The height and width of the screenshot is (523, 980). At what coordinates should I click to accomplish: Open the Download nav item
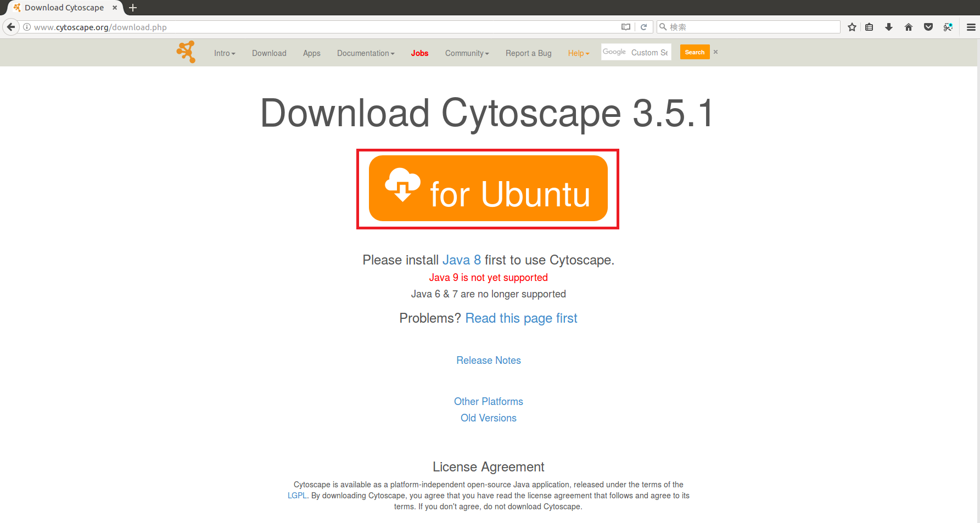(x=269, y=53)
